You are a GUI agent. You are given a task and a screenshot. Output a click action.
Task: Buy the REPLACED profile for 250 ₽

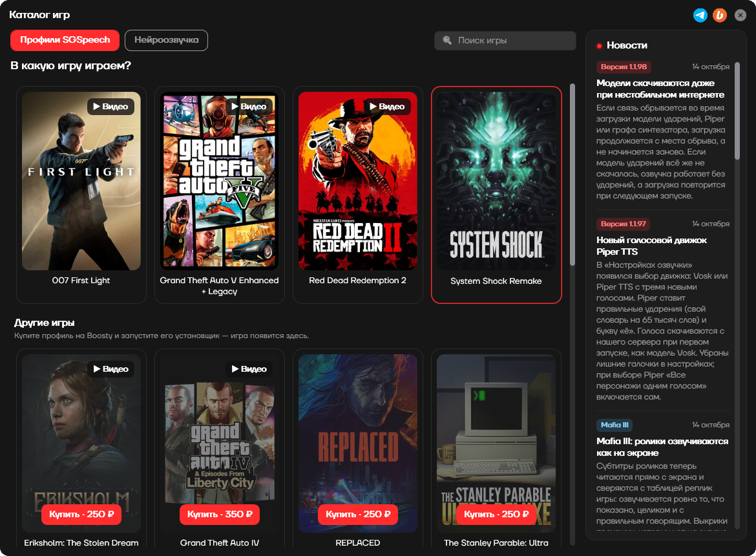click(x=358, y=515)
